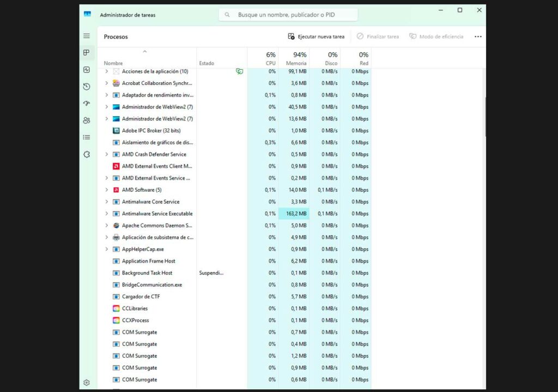This screenshot has height=392, width=558.
Task: Select the Procesos sidebar icon
Action: pyautogui.click(x=86, y=53)
